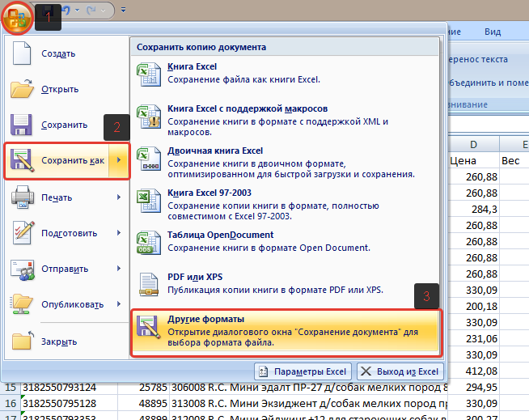Screen dimensions: 529x420
Task: Expand the Отправить submenu arrow
Action: click(x=119, y=269)
